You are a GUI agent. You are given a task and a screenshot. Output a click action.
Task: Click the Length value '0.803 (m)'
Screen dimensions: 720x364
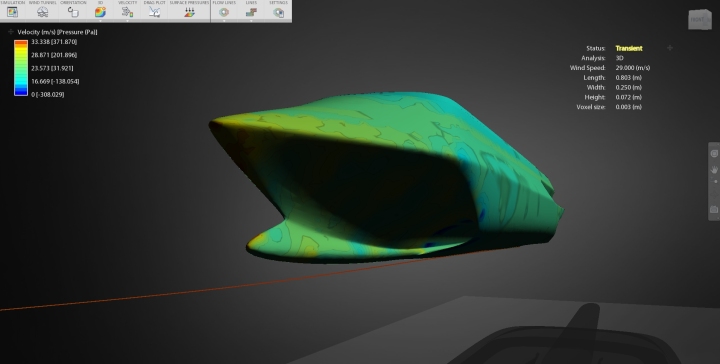pos(629,78)
